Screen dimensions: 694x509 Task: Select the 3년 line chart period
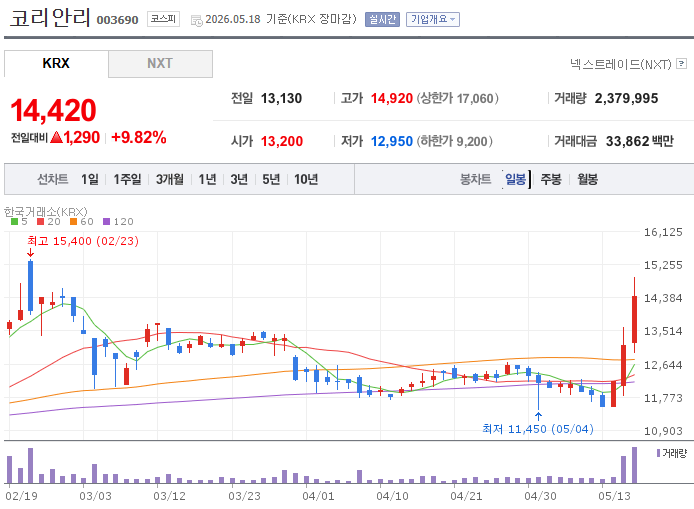(239, 179)
